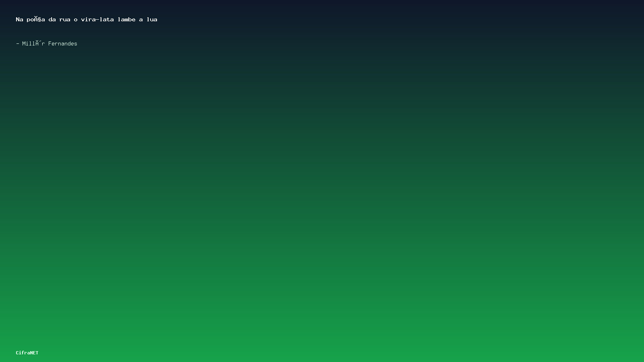Viewport: 644px width, 362px height.
Task: Click the CifraNET label
Action: 27,353
